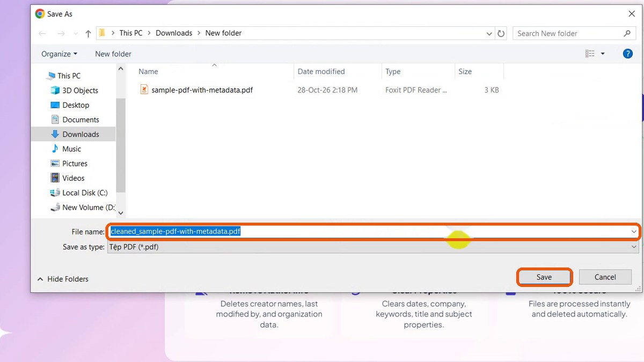
Task: Click sidebar scroll down arrow
Action: [121, 213]
